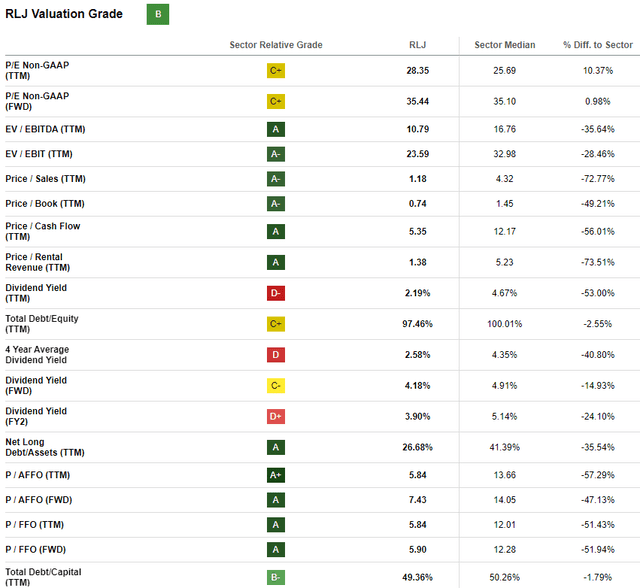Click D+ grade badge for Dividend Yield (FY2)

(x=276, y=417)
